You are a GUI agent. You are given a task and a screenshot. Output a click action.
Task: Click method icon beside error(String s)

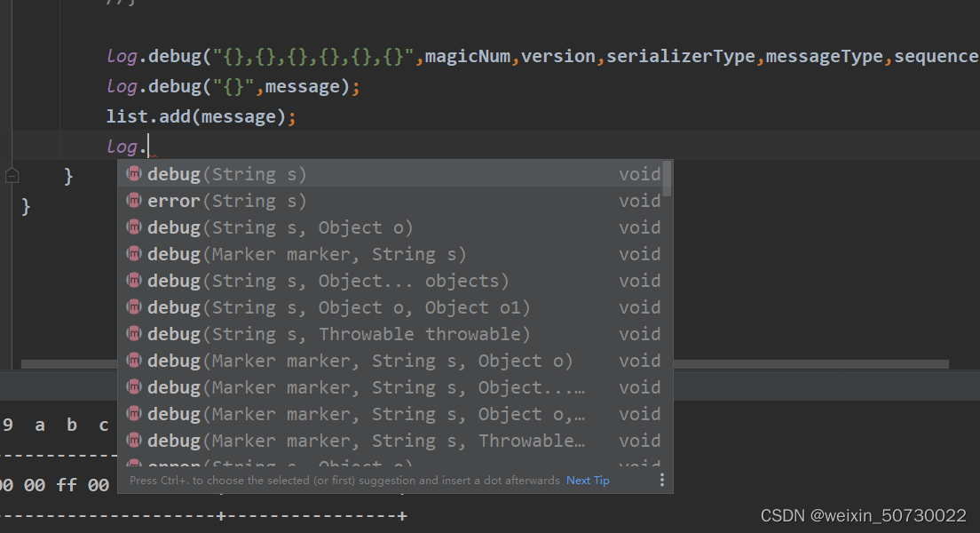tap(134, 200)
